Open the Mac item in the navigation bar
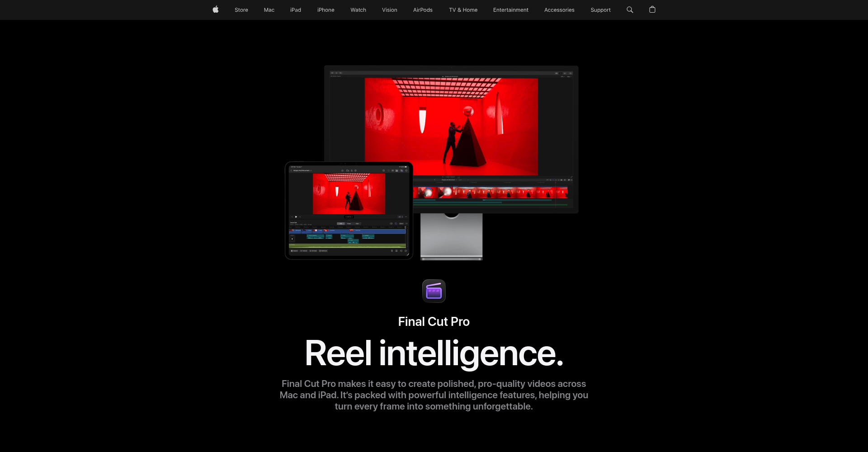 [269, 9]
